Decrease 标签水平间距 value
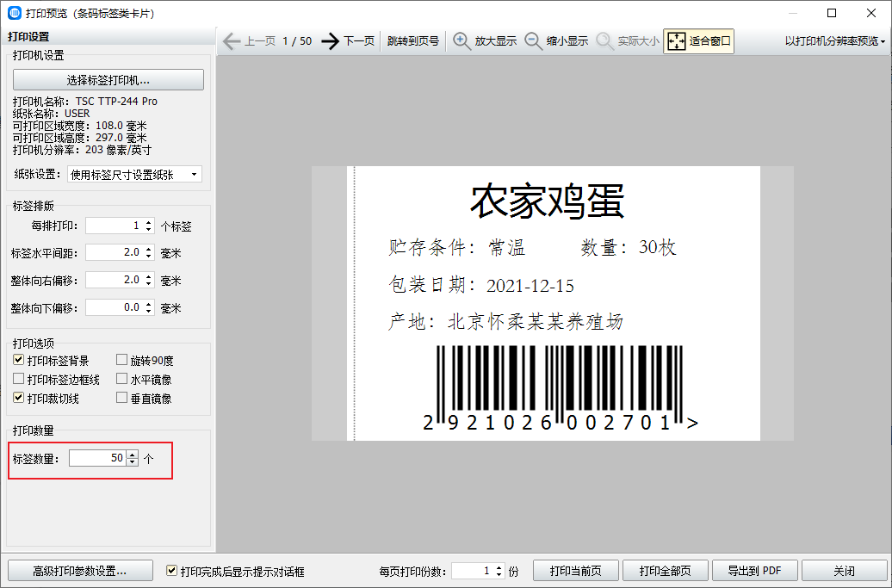This screenshot has width=892, height=588. click(148, 256)
